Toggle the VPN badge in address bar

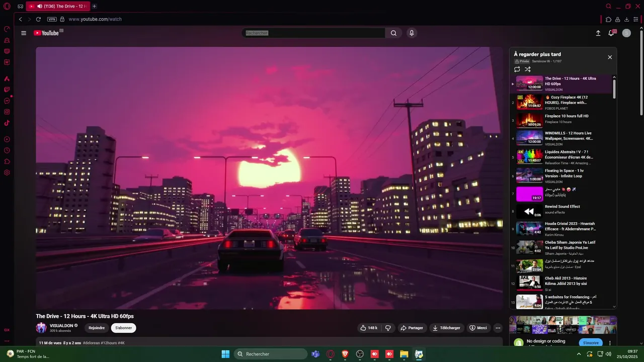[x=52, y=19]
